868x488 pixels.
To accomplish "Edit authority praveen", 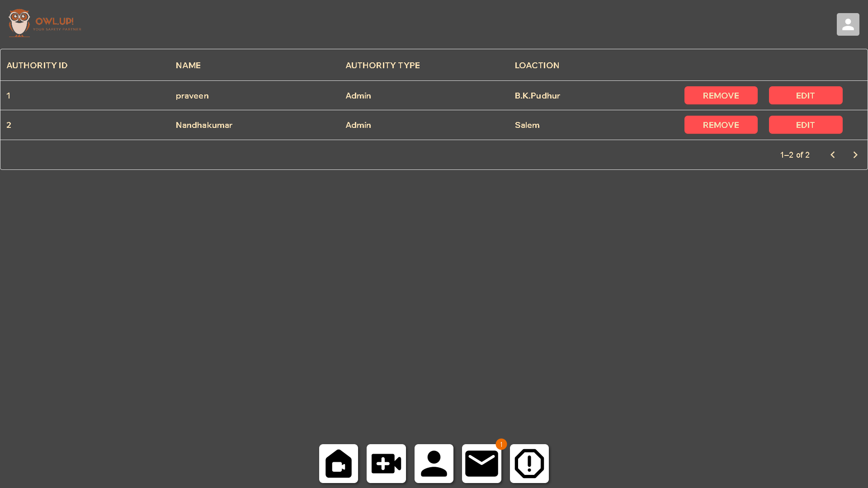I will coord(805,95).
